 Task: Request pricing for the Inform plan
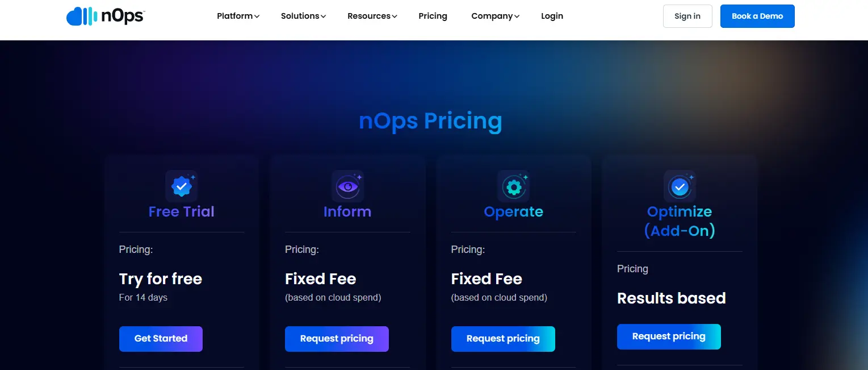(x=337, y=339)
